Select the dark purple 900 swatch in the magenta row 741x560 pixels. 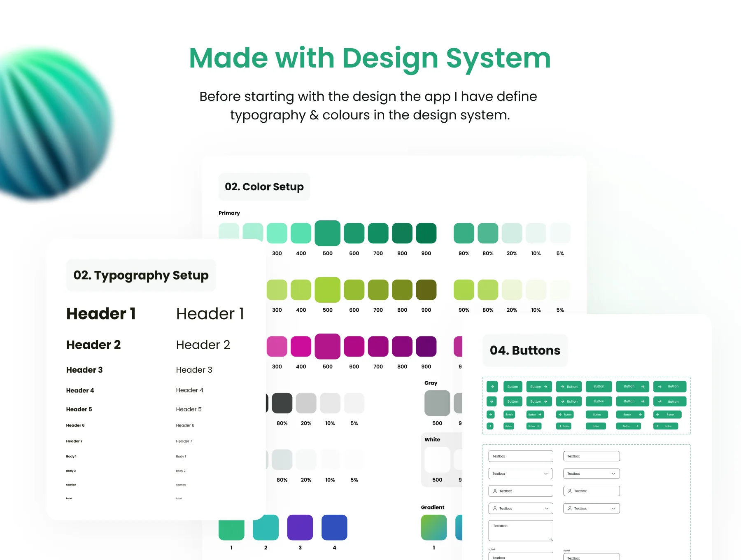[426, 346]
